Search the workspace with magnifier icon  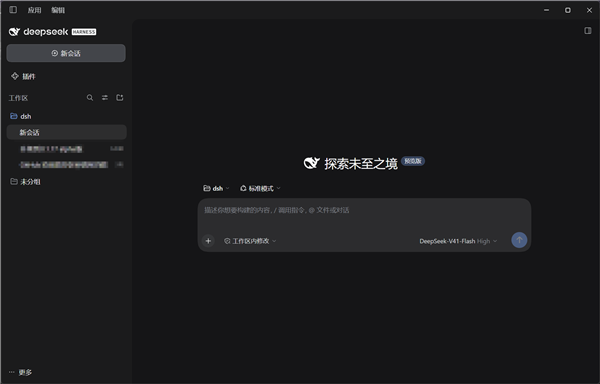[90, 98]
